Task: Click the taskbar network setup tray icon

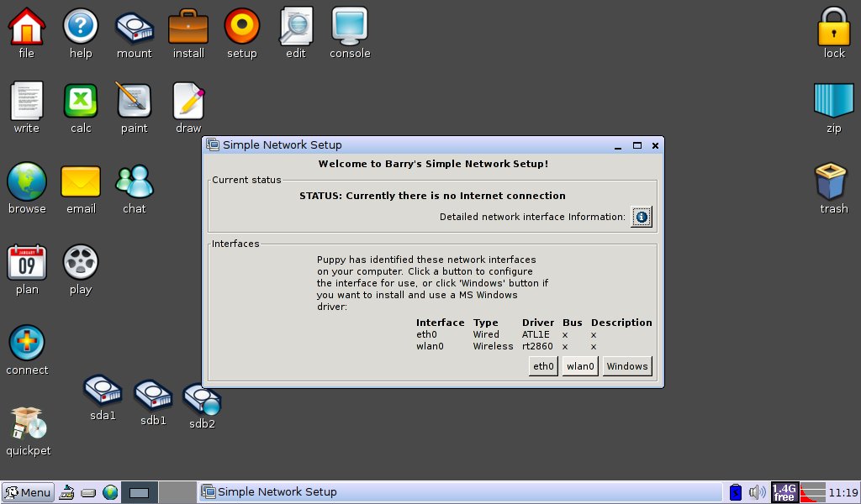Action: pos(67,492)
